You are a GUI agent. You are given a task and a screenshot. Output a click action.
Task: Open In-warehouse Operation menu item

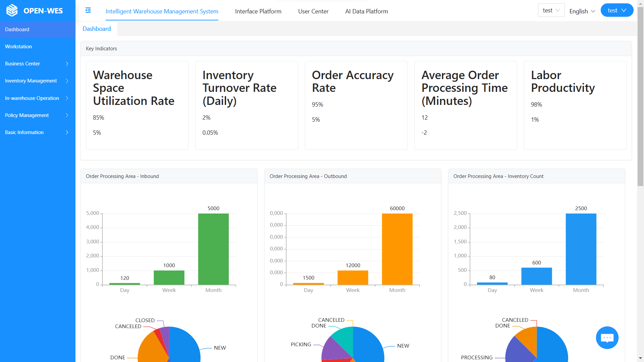click(38, 98)
